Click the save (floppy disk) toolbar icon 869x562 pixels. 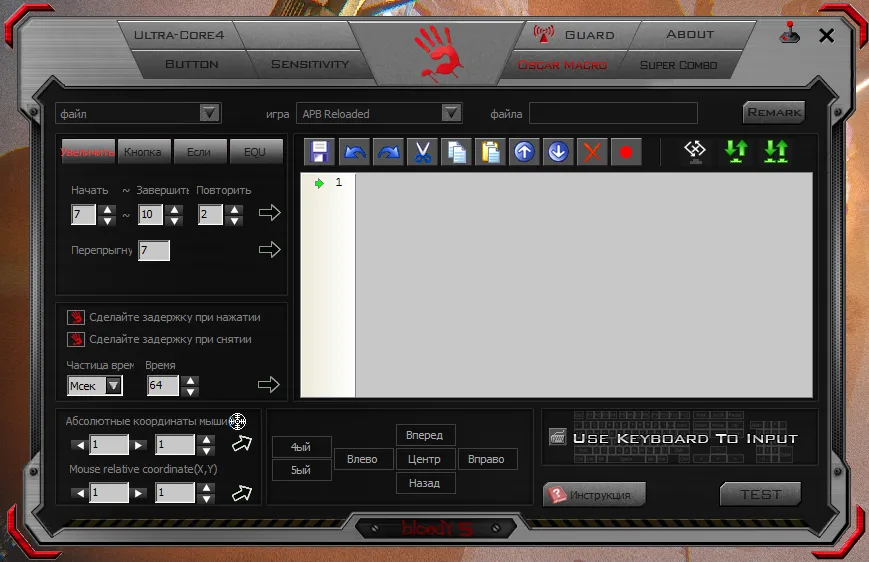coord(320,152)
